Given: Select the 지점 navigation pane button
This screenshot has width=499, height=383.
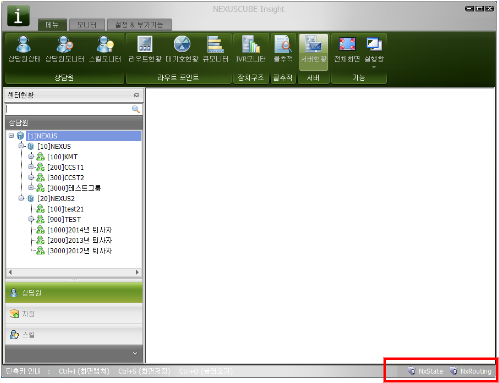Looking at the screenshot, I should (74, 314).
